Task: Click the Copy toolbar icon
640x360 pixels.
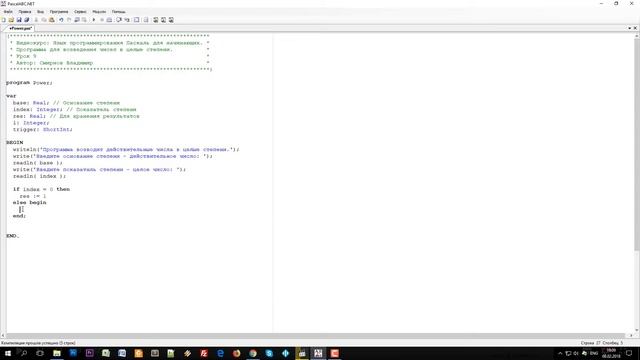Action: (x=44, y=20)
